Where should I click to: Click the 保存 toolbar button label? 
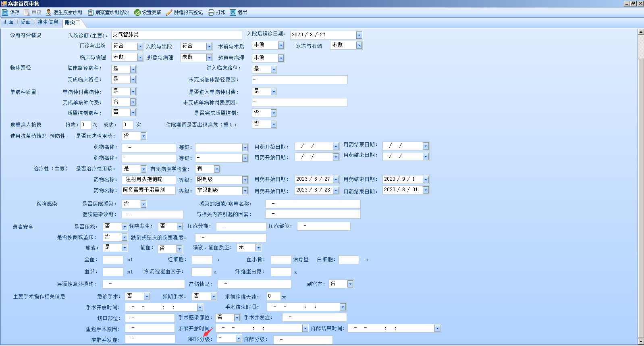[x=15, y=13]
